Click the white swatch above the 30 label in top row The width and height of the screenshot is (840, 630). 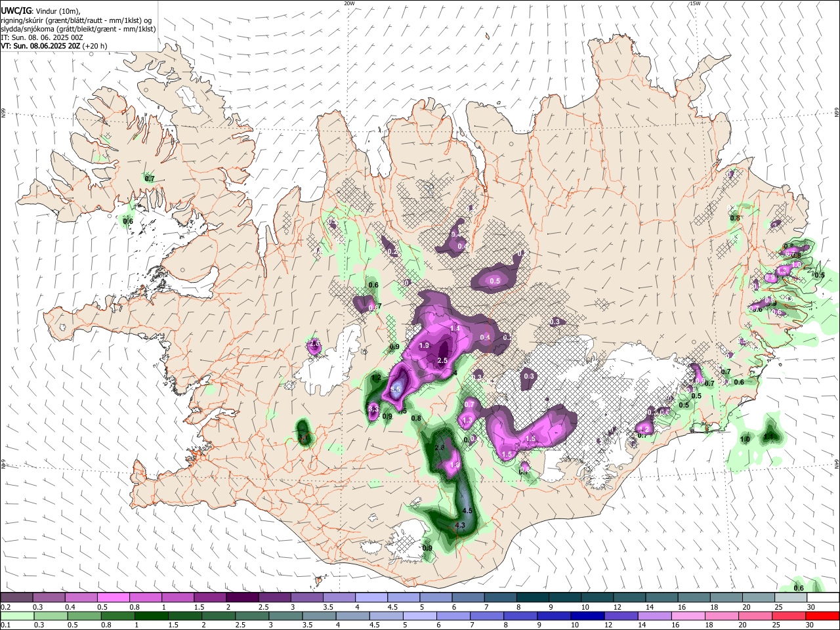(x=823, y=598)
